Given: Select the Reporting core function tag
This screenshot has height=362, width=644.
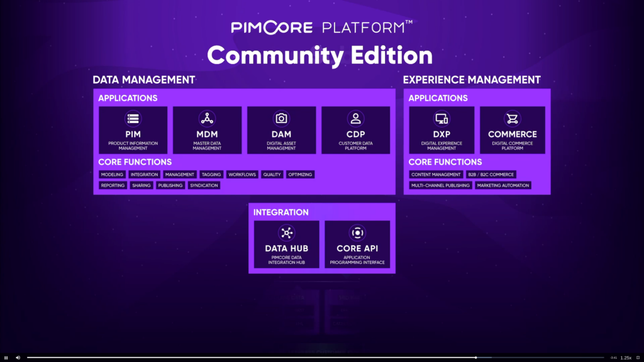Looking at the screenshot, I should (x=113, y=185).
